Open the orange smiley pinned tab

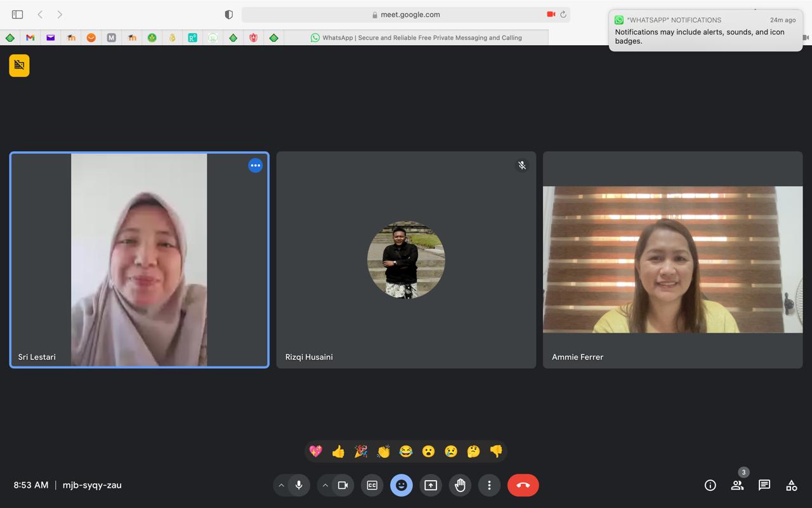pos(91,37)
